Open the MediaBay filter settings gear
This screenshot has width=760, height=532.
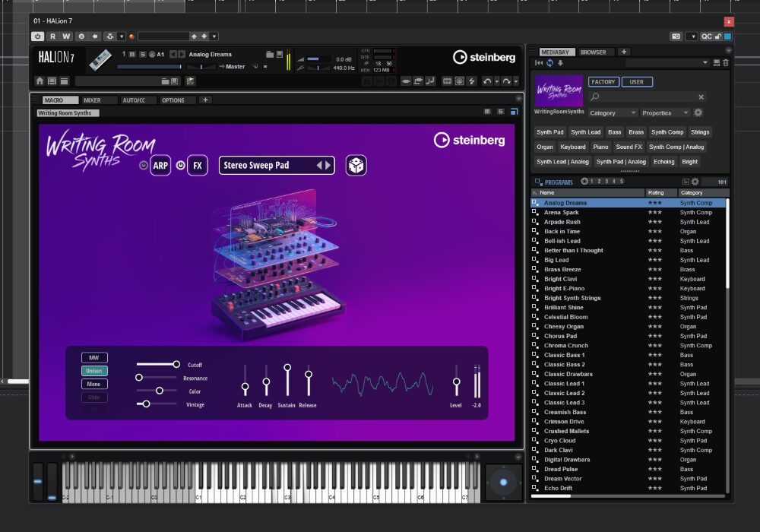698,112
